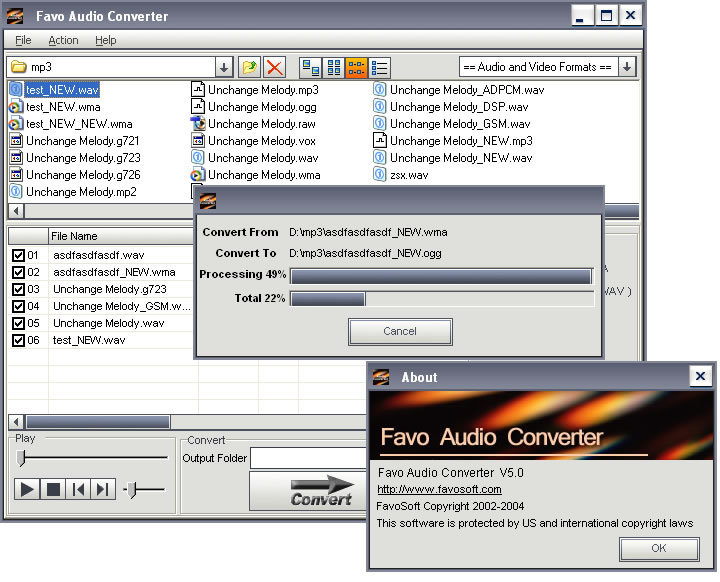Click the red X delete icon
720x582 pixels.
[x=275, y=68]
